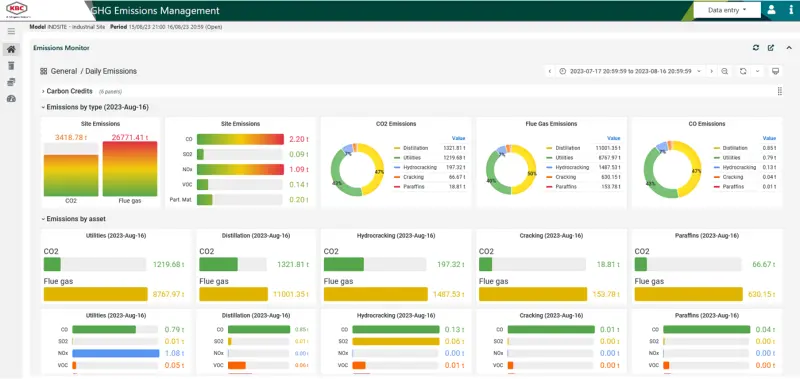This screenshot has height=379, width=800.
Task: Refresh the Emissions Monitor panel
Action: coord(756,48)
